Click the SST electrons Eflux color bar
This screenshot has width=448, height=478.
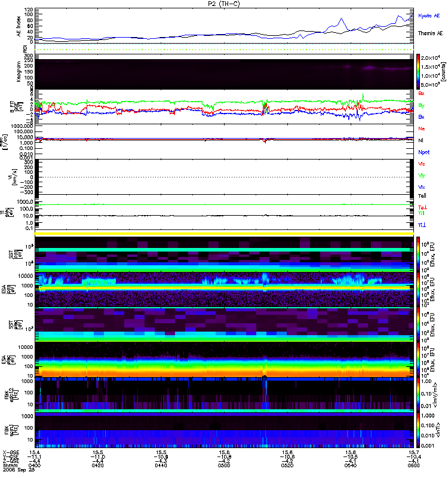point(418,325)
